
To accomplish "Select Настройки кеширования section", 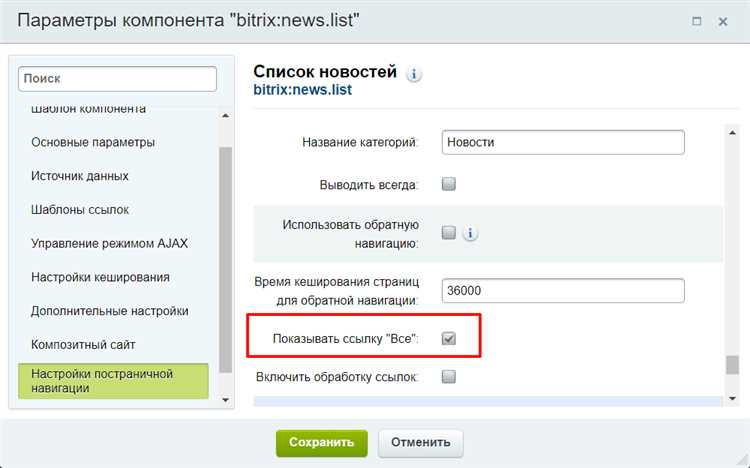I will pyautogui.click(x=100, y=277).
